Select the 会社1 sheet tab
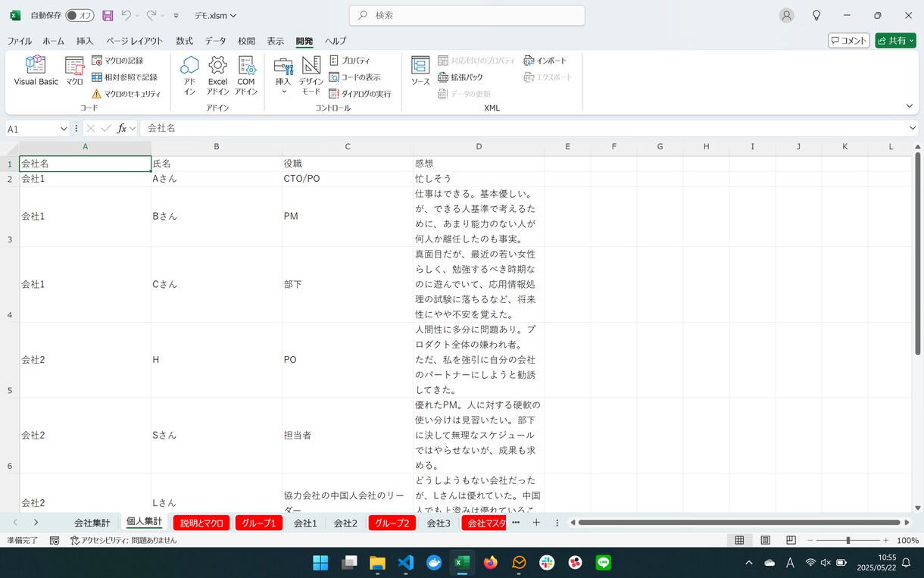Image resolution: width=924 pixels, height=578 pixels. (305, 523)
